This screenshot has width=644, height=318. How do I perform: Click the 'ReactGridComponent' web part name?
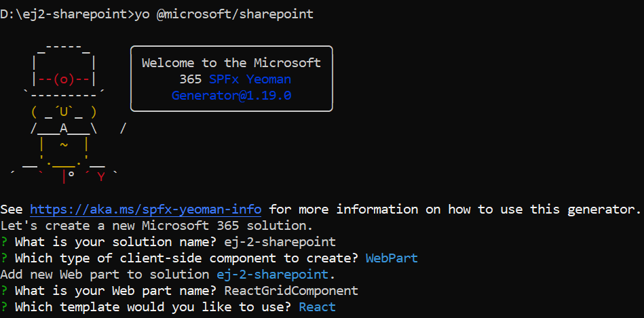coord(291,291)
